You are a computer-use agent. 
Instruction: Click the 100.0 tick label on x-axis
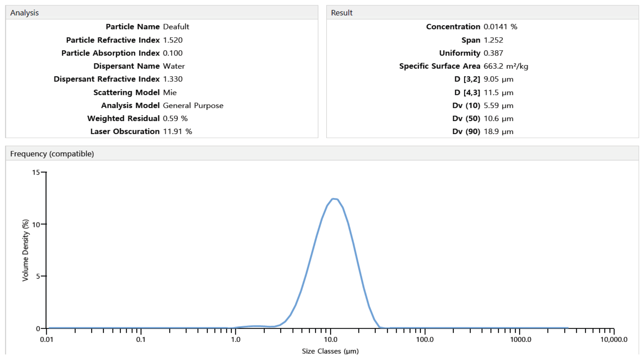click(x=425, y=339)
